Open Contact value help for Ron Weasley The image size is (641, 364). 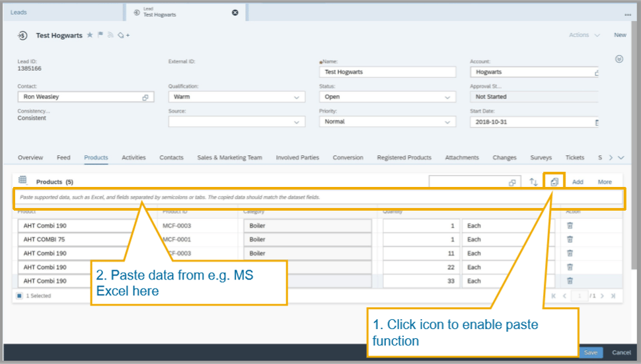pos(145,97)
